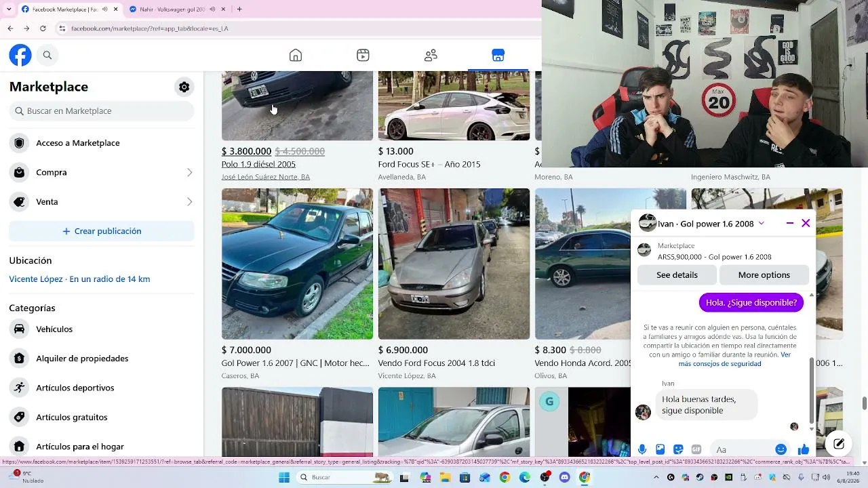Click More options in chat
Viewport: 868px width, 488px height.
click(x=764, y=275)
